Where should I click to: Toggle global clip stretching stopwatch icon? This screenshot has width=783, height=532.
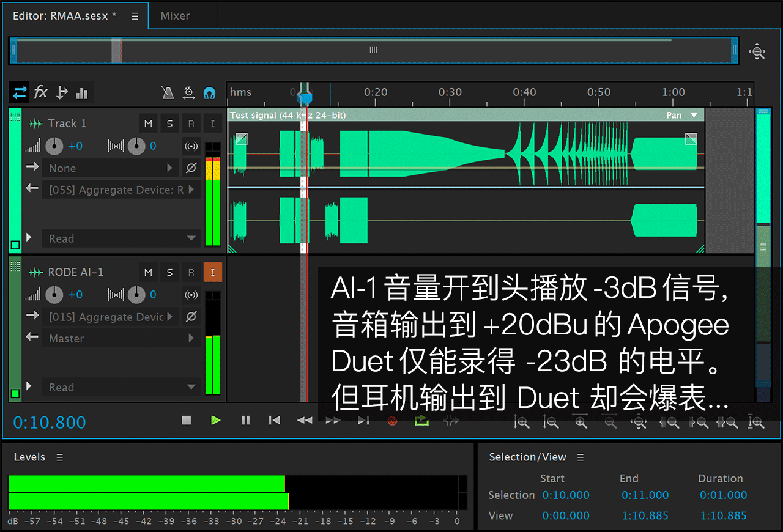[189, 93]
